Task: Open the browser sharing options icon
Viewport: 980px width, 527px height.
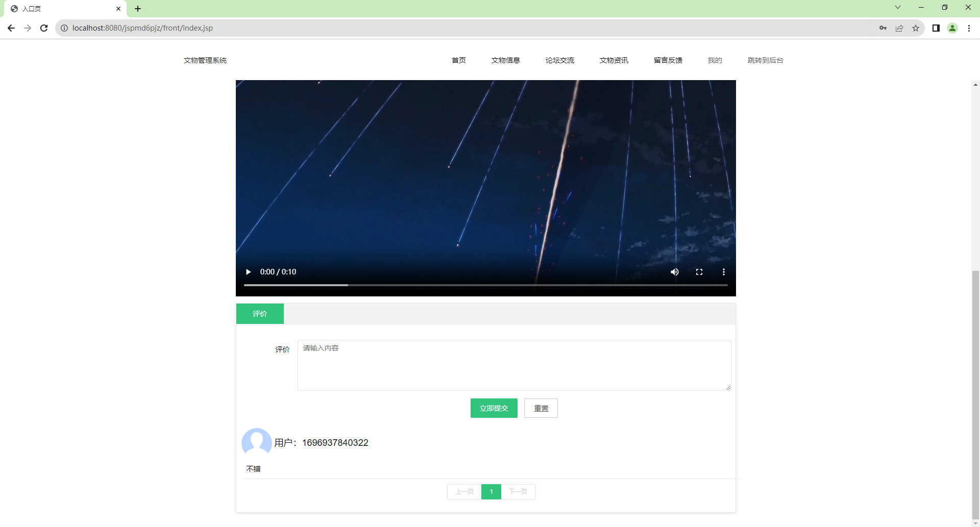Action: tap(899, 28)
